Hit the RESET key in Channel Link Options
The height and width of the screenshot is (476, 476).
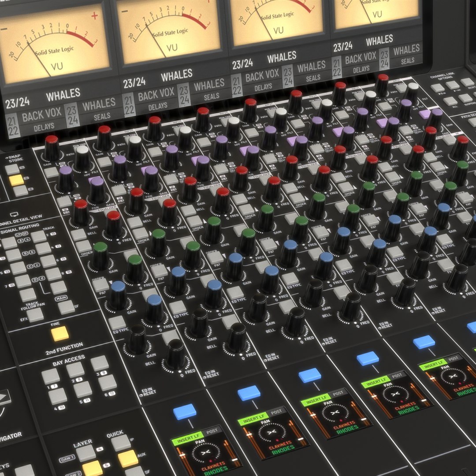coord(467,82)
